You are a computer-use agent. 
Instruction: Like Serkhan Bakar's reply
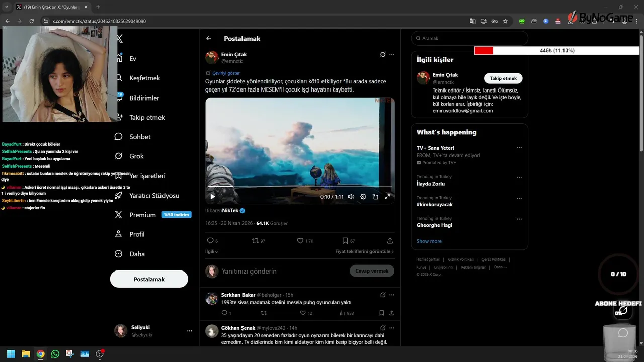pos(306,313)
